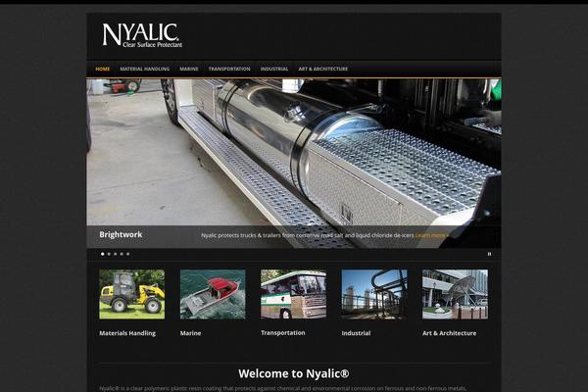Open the Industrial menu item
588x392 pixels.
[x=274, y=69]
